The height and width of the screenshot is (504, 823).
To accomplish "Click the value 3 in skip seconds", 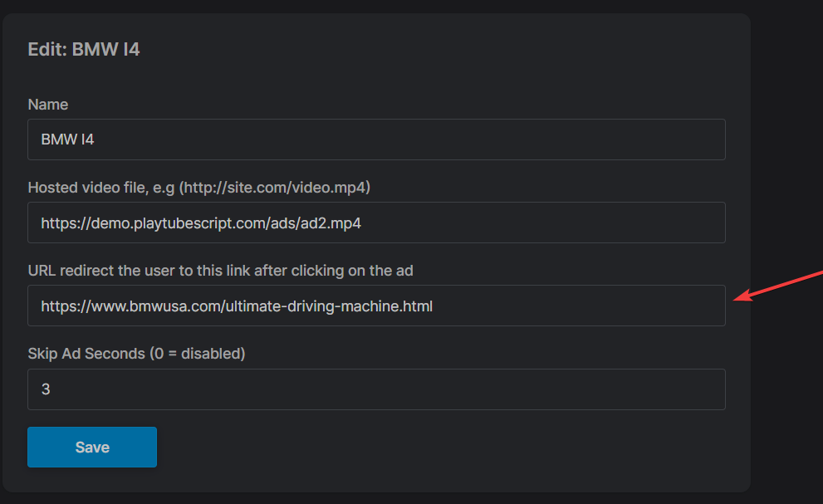I will pos(46,389).
